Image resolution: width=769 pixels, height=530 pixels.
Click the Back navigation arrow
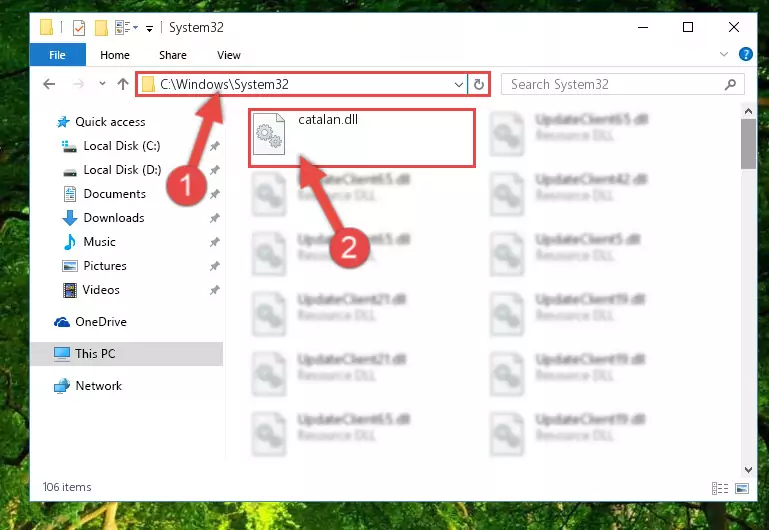(x=49, y=84)
